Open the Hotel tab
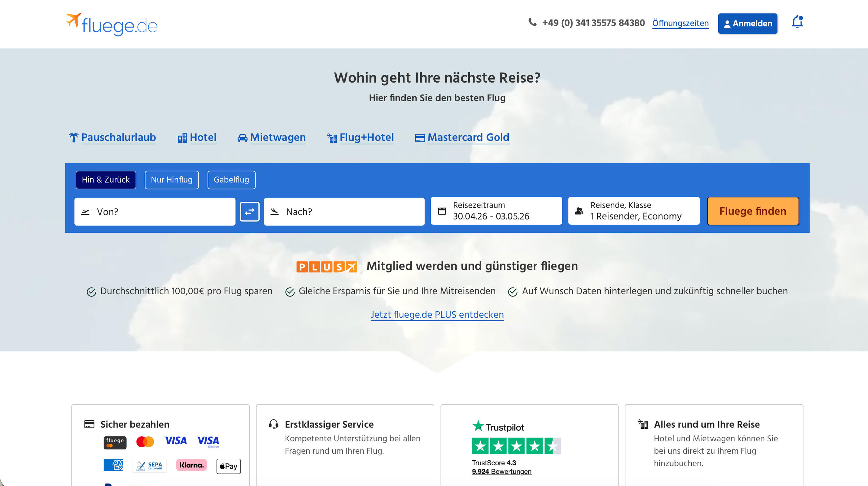The image size is (868, 486). coord(203,138)
